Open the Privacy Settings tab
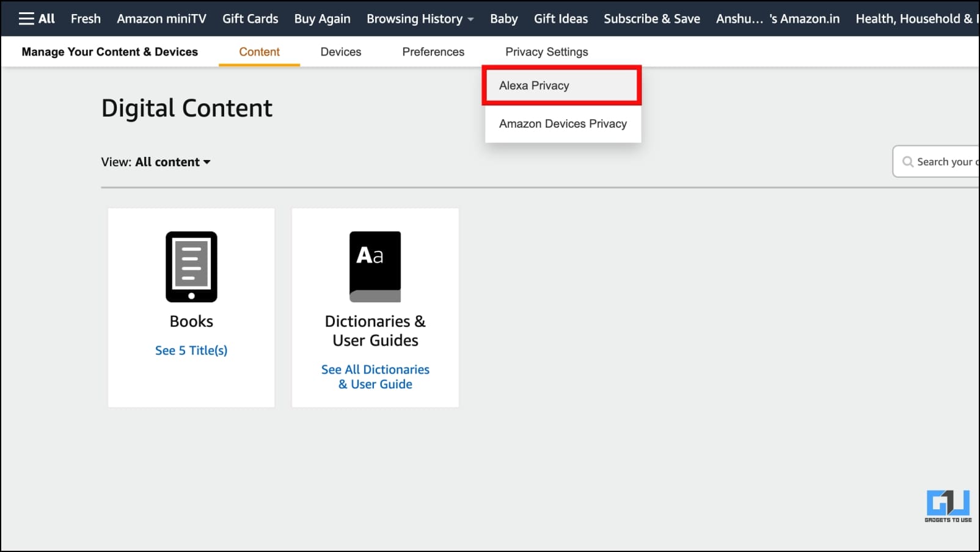Screen dimensions: 980x552 tap(547, 52)
